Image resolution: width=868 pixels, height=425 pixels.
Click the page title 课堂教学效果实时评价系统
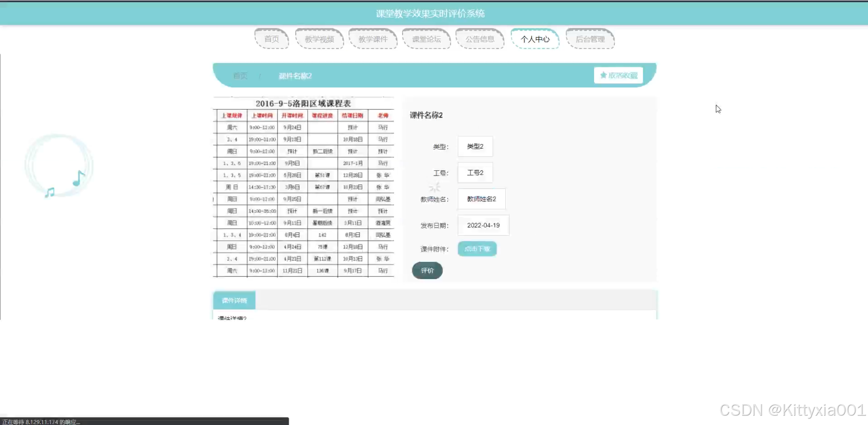click(430, 13)
